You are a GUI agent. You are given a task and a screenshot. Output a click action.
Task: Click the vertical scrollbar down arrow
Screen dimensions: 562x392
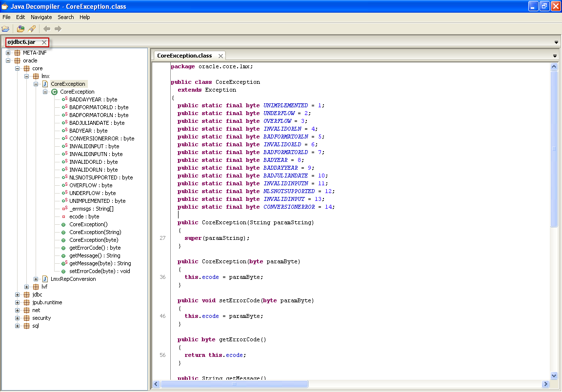554,375
